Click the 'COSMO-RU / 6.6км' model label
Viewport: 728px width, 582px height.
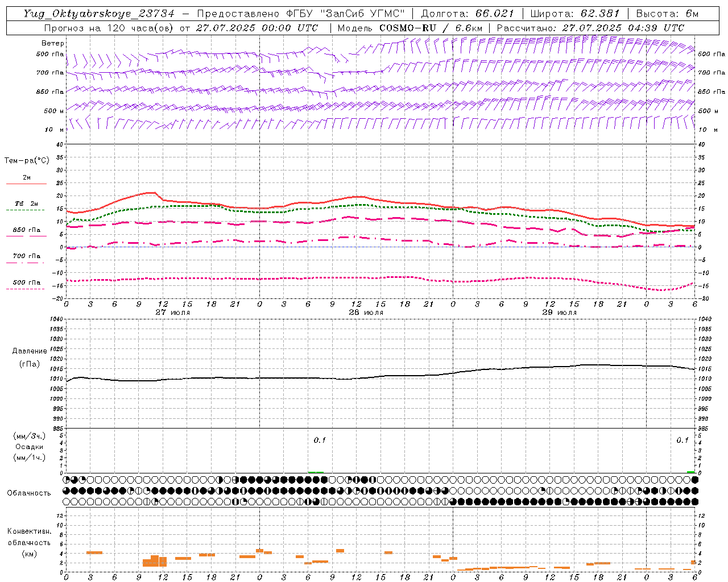(431, 28)
